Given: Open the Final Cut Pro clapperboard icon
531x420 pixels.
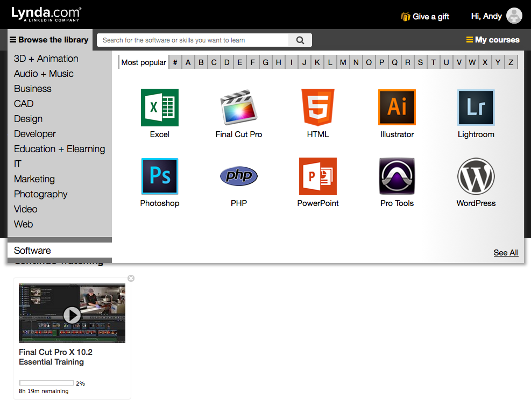Looking at the screenshot, I should [x=239, y=108].
